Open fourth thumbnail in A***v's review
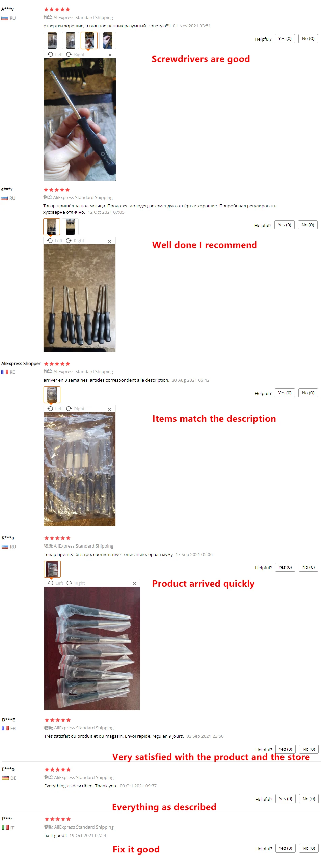This screenshot has height=868, width=324. click(x=108, y=40)
